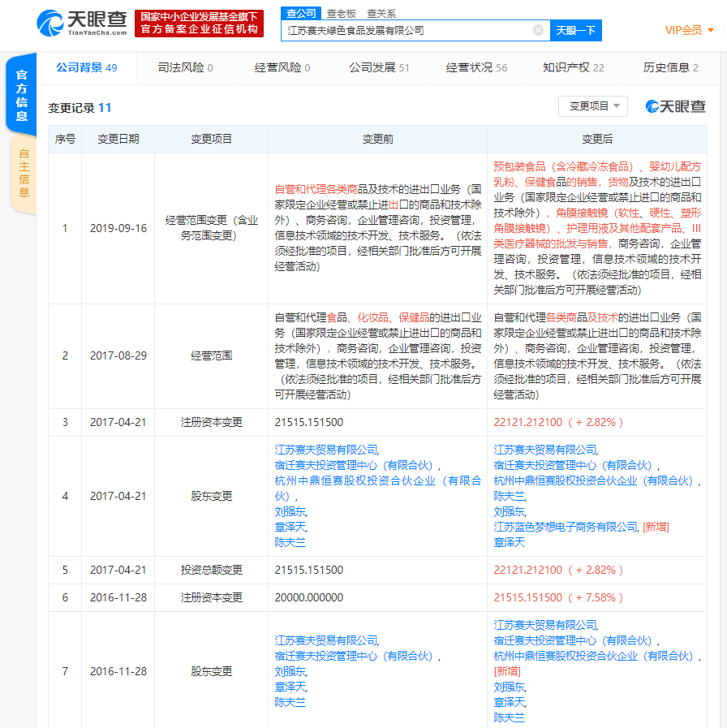The image size is (727, 728).
Task: Click date 2017-08-29 in row 2
Action: pyautogui.click(x=118, y=356)
